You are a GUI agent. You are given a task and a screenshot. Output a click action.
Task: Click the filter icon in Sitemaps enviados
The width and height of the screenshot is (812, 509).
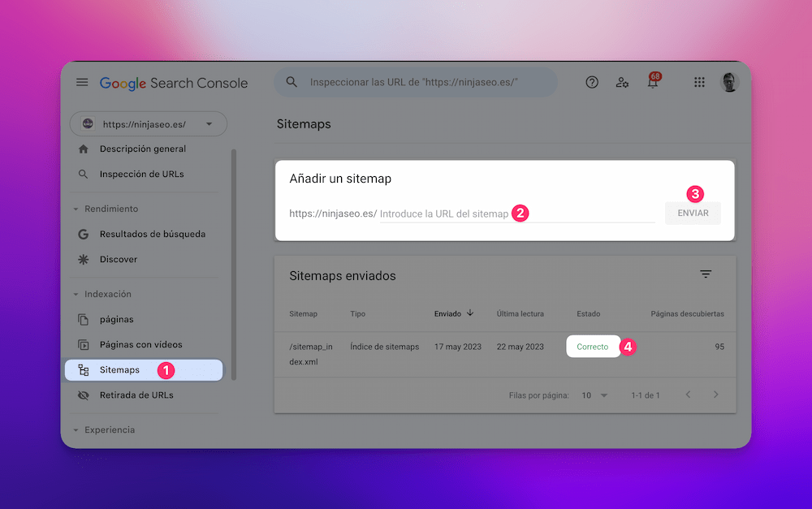(706, 274)
